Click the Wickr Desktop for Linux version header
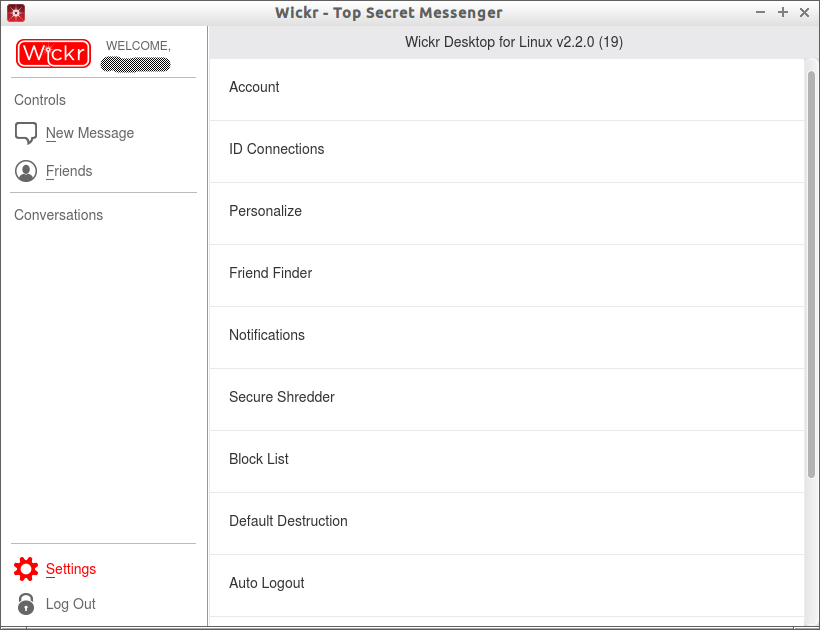This screenshot has width=820, height=630. tap(514, 42)
